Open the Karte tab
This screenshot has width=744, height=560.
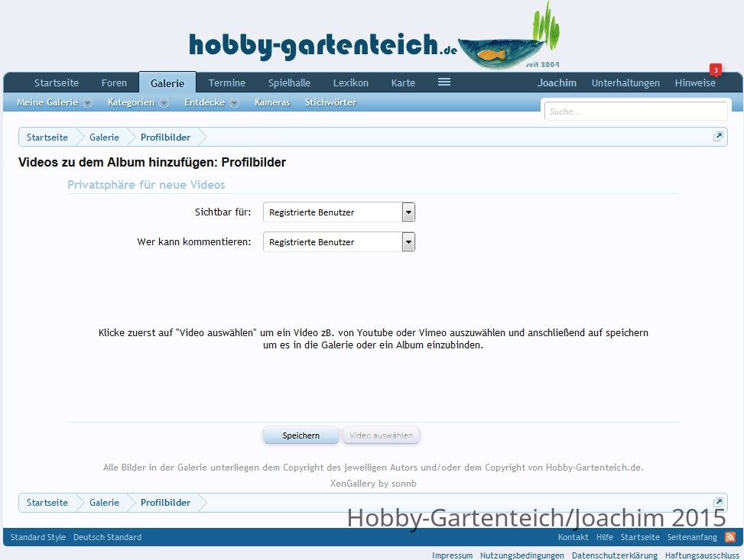click(x=403, y=83)
